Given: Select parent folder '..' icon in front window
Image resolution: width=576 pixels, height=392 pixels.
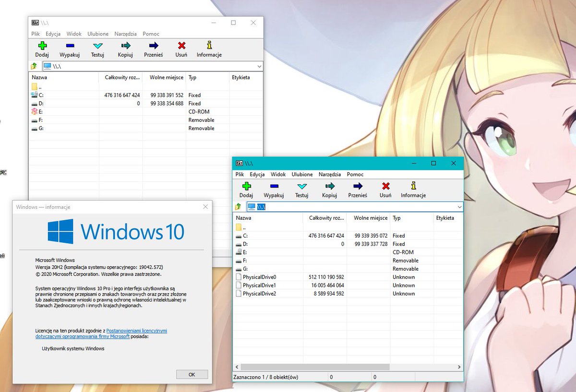Looking at the screenshot, I should pos(239,227).
